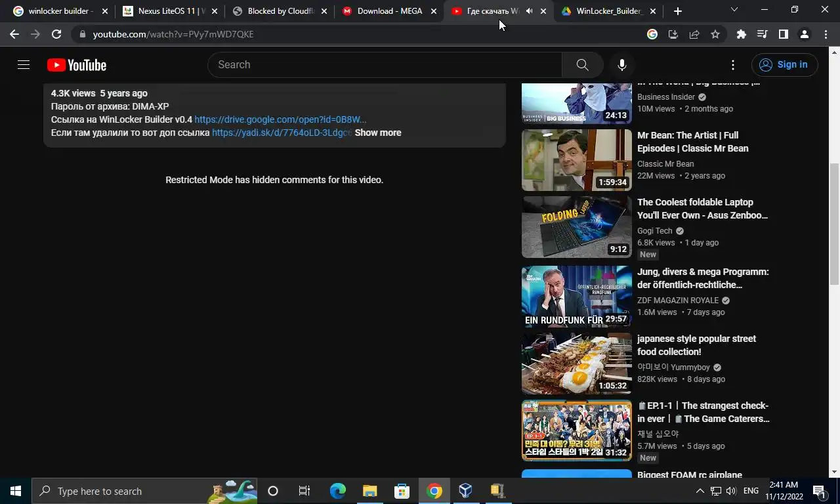
Task: Expand description with Show more
Action: click(x=378, y=133)
